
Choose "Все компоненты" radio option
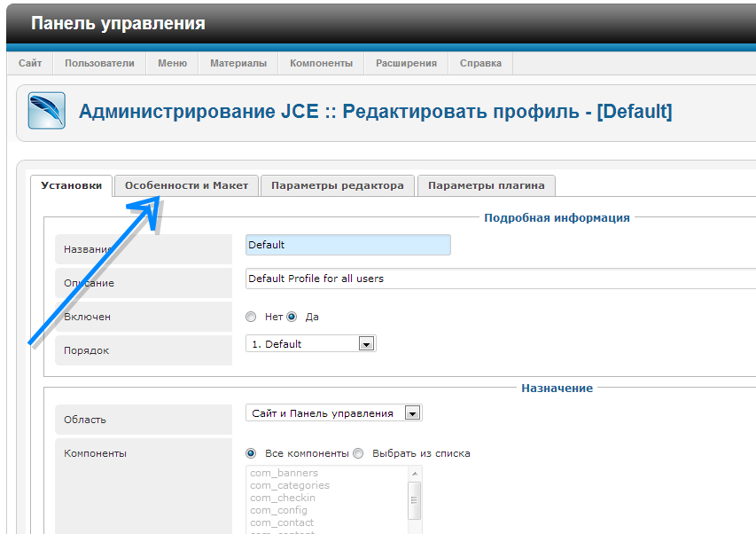click(x=252, y=453)
